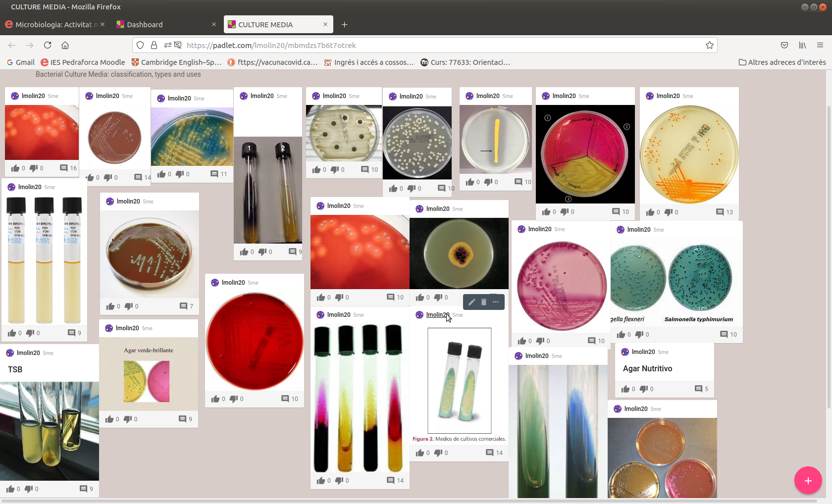
Task: Open the IES Pedraforca Moodle bookmark
Action: (83, 62)
